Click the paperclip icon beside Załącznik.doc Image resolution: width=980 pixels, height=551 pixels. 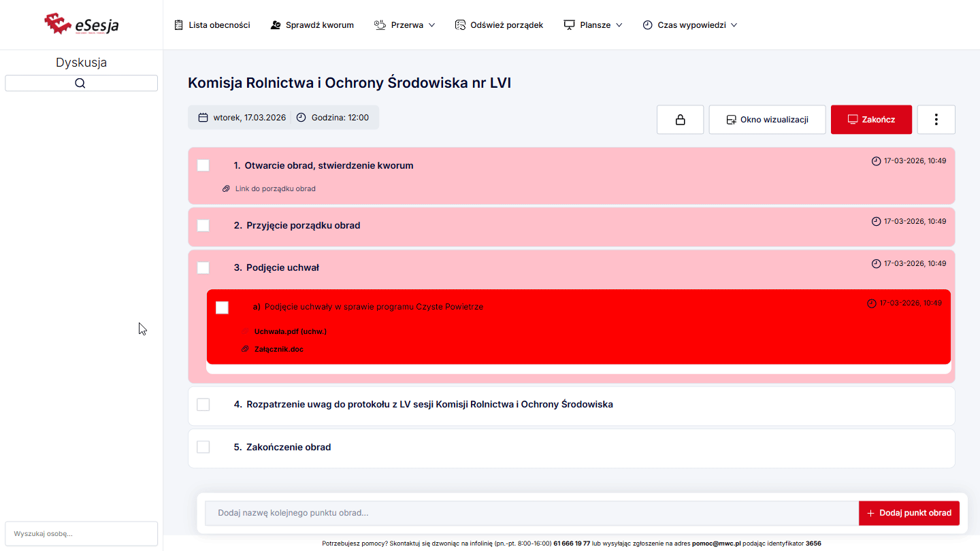click(246, 349)
